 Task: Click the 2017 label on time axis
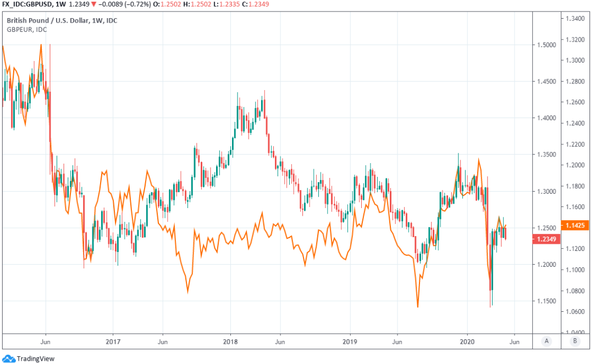click(112, 341)
